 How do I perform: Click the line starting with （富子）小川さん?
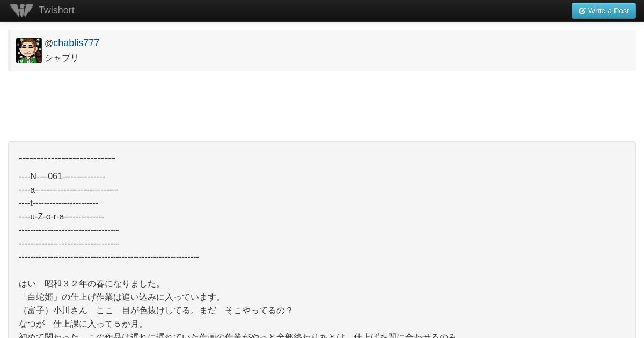coord(156,311)
